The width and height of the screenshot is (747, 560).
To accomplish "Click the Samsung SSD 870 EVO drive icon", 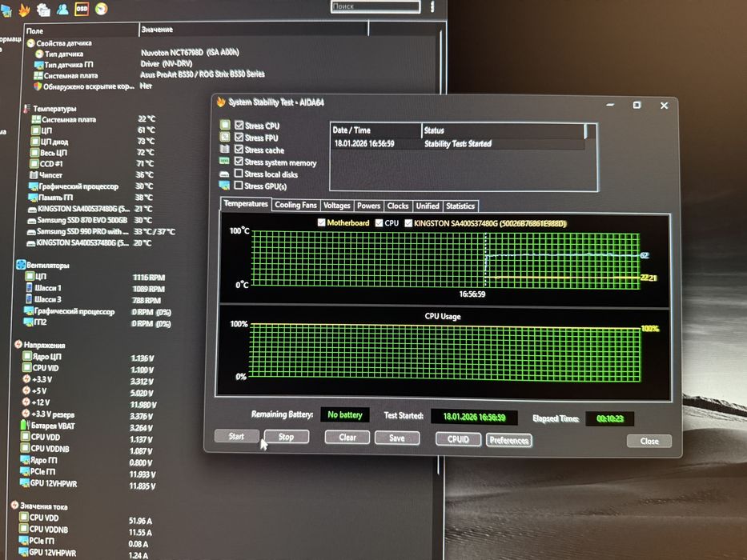I will [x=31, y=221].
